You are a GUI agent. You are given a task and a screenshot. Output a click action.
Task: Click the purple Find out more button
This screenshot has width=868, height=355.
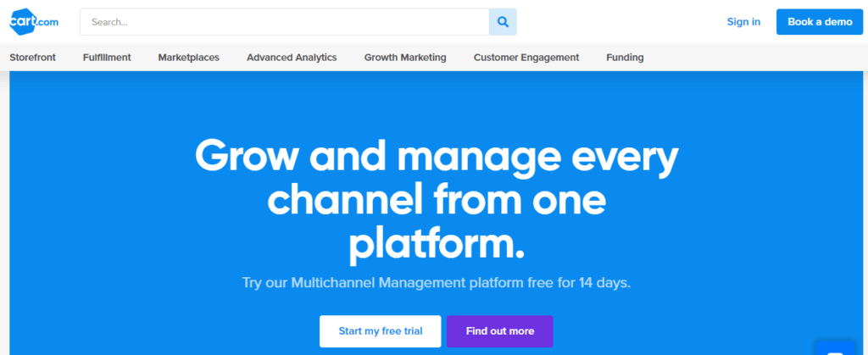[x=500, y=331]
